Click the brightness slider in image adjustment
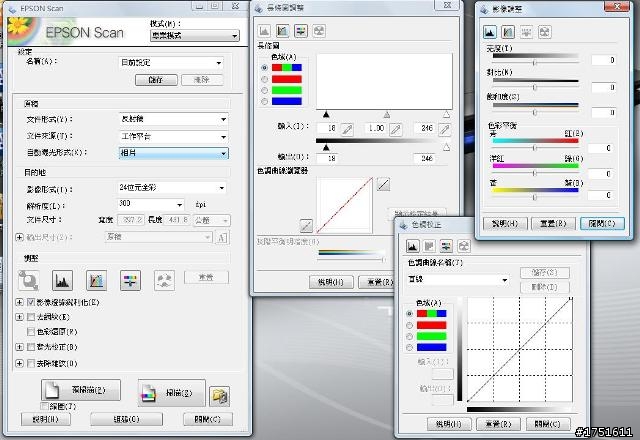640x440 pixels. 536,62
